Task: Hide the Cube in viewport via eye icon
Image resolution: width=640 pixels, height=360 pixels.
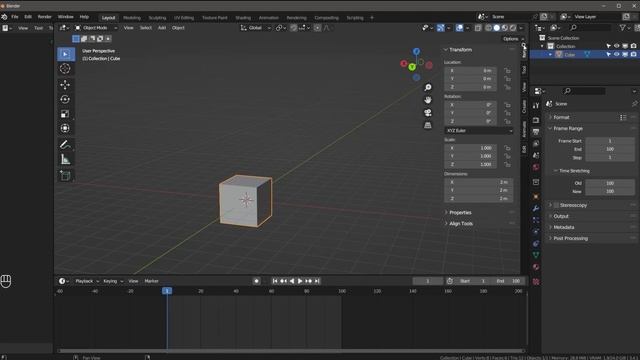Action: pos(617,54)
